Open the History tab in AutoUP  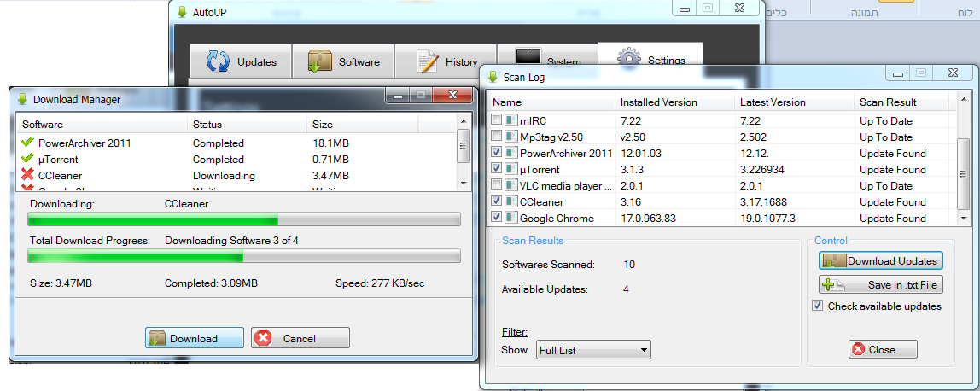446,61
